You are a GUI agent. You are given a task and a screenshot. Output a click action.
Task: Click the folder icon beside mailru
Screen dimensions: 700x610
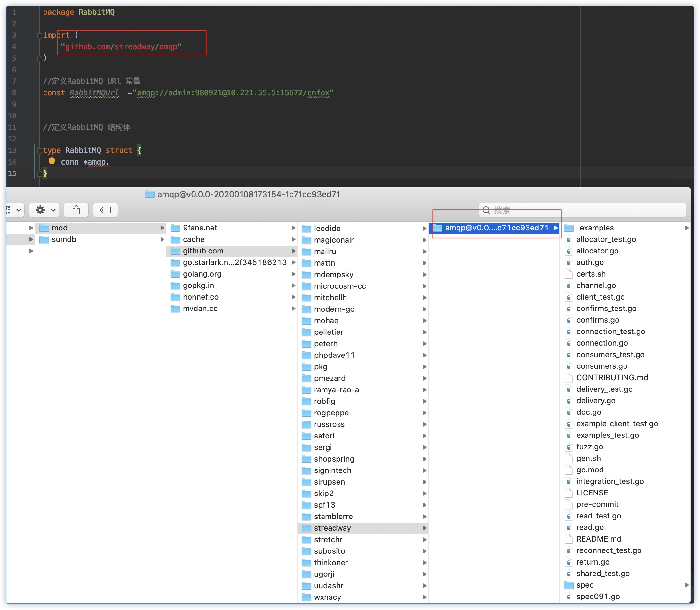(x=306, y=252)
